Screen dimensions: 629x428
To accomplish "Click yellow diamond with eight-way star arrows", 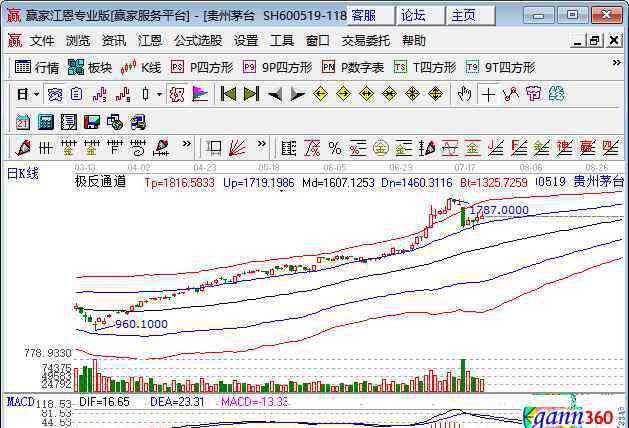I will (412, 95).
